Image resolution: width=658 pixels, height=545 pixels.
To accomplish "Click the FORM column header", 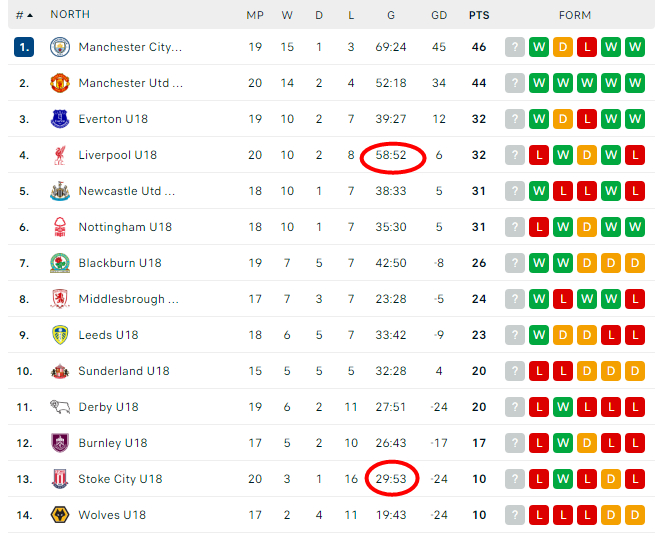I will [x=574, y=16].
